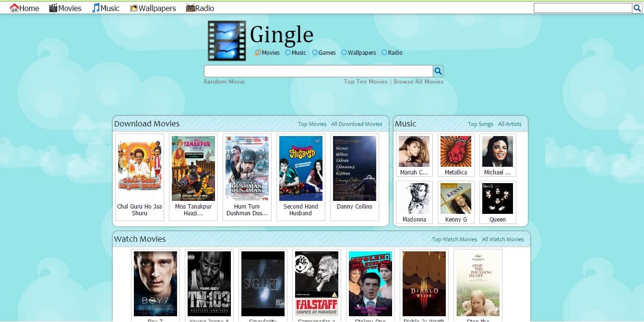The width and height of the screenshot is (644, 322).
Task: Open the Mariah Carey artist thumbnail
Action: coord(414,151)
